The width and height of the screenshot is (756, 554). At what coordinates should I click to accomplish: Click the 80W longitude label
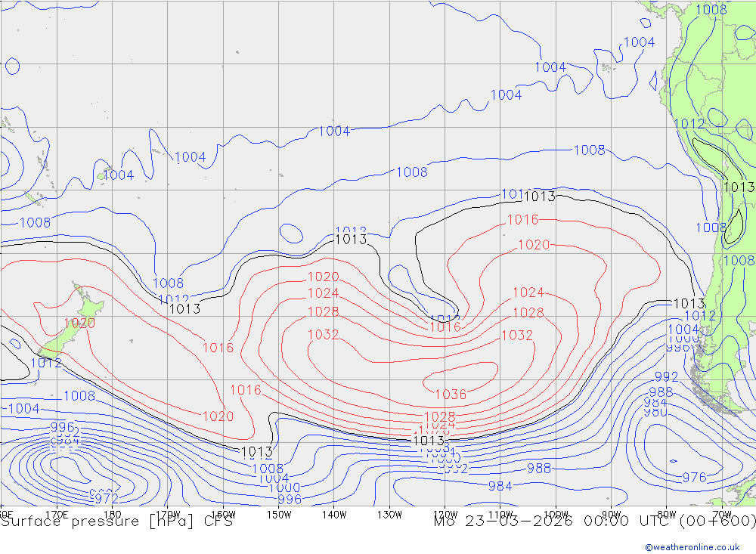[667, 515]
